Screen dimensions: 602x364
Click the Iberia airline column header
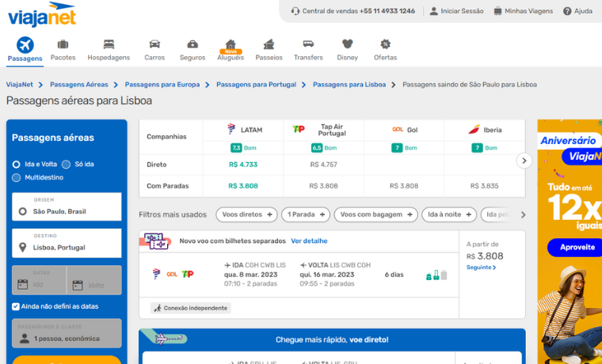click(x=485, y=130)
